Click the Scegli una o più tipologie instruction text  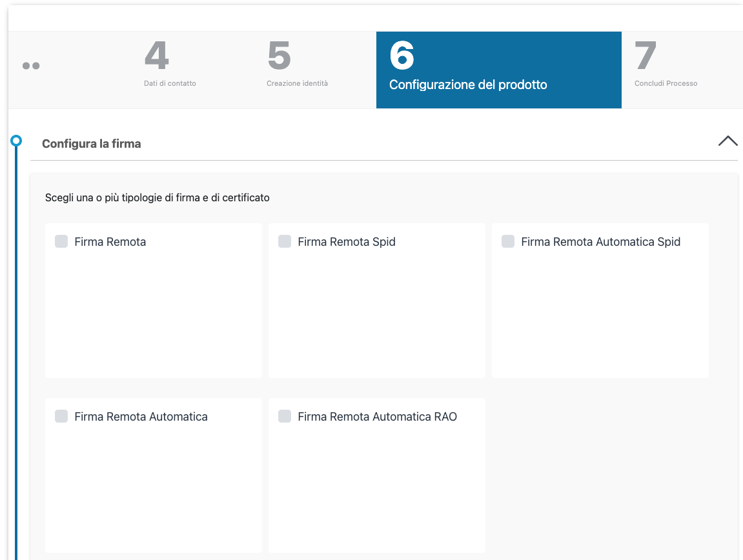coord(157,198)
